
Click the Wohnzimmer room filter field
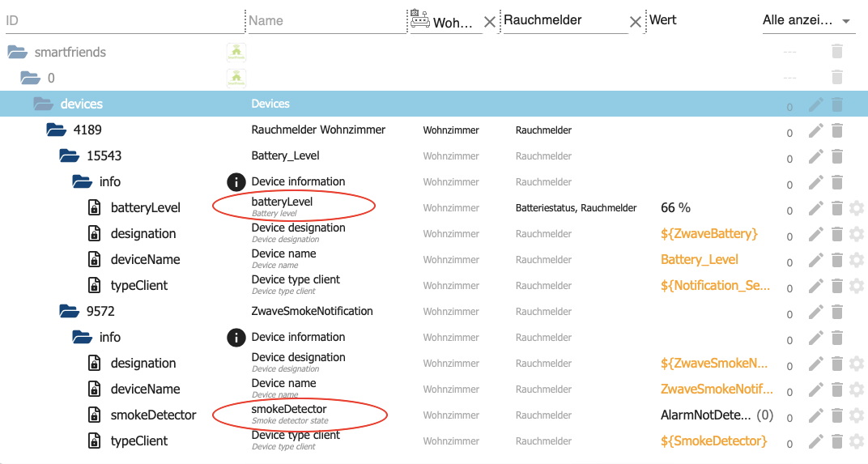446,21
